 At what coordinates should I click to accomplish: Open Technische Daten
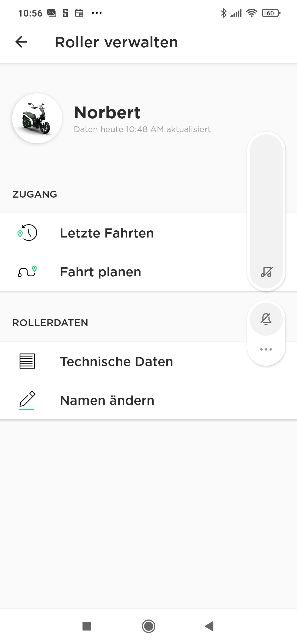pyautogui.click(x=117, y=362)
